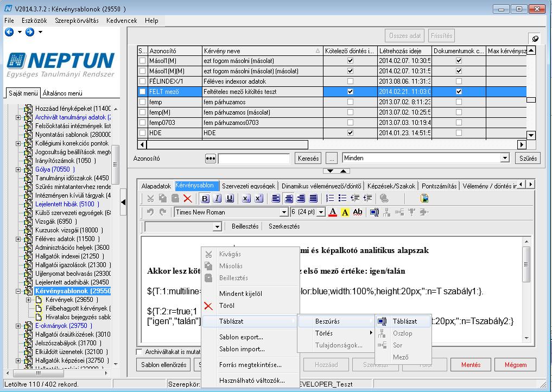This screenshot has width=552, height=392.
Task: Open the back-arrow history dropdown
Action: (20, 32)
